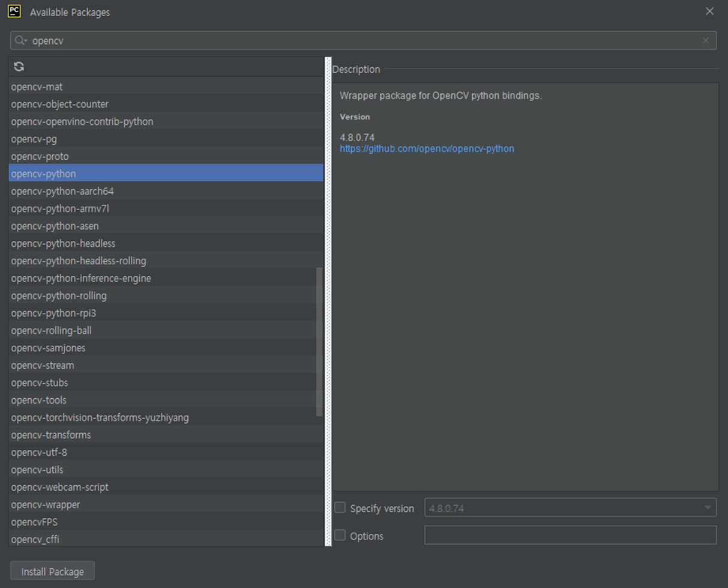Click the Options text input field
The width and height of the screenshot is (728, 588).
(570, 535)
